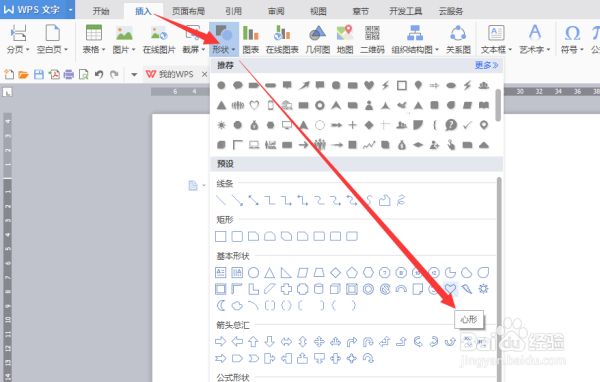Open the 开始 ribbon tab

101,11
